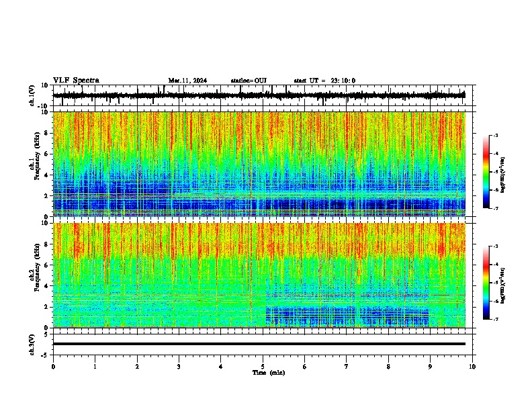Click the ch.2 spectrogram color scale bar
This screenshot has width=532, height=411.
[x=486, y=283]
